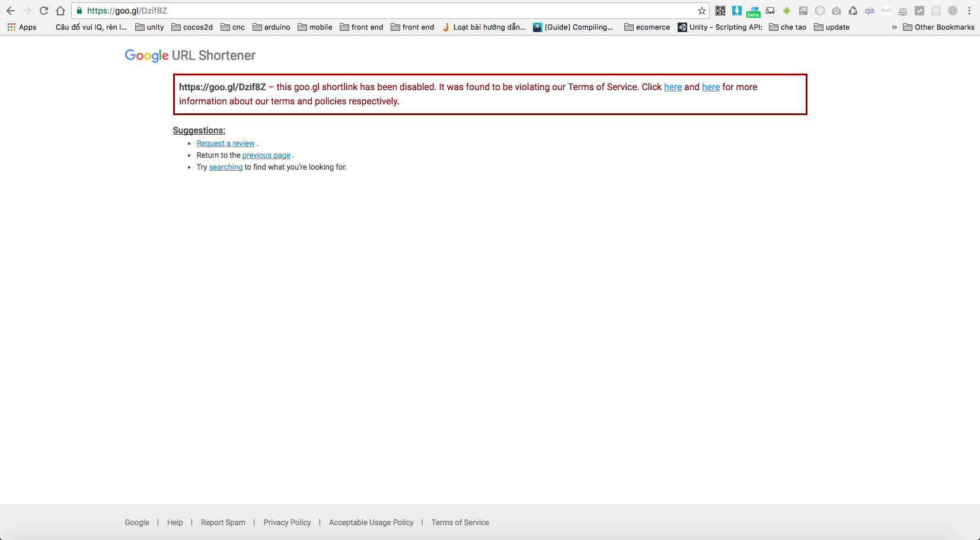Screen dimensions: 980x540
Task: Click the blue download arrow extension
Action: pyautogui.click(x=737, y=11)
